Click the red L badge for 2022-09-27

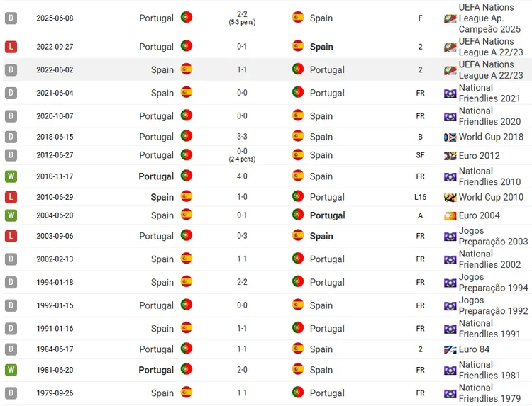click(x=11, y=47)
